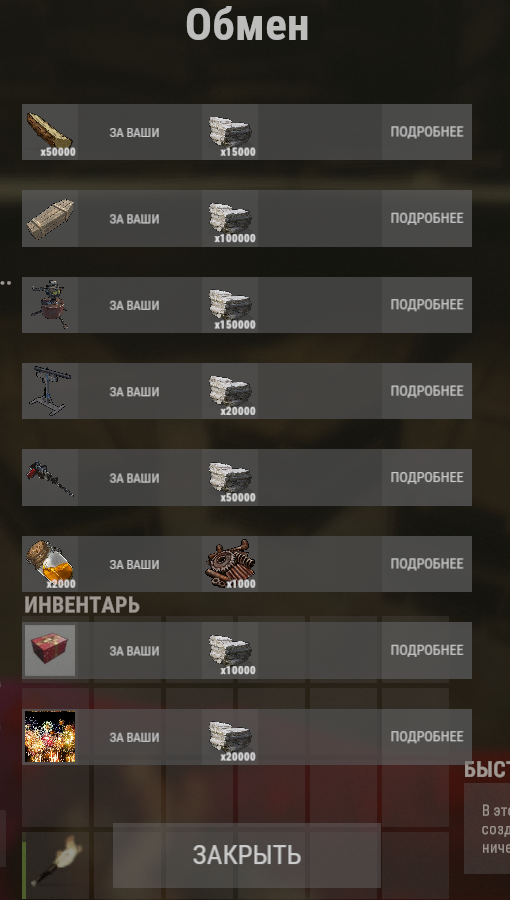
Task: Open ПОДРОБНЕЕ for the gift box offer
Action: click(427, 650)
